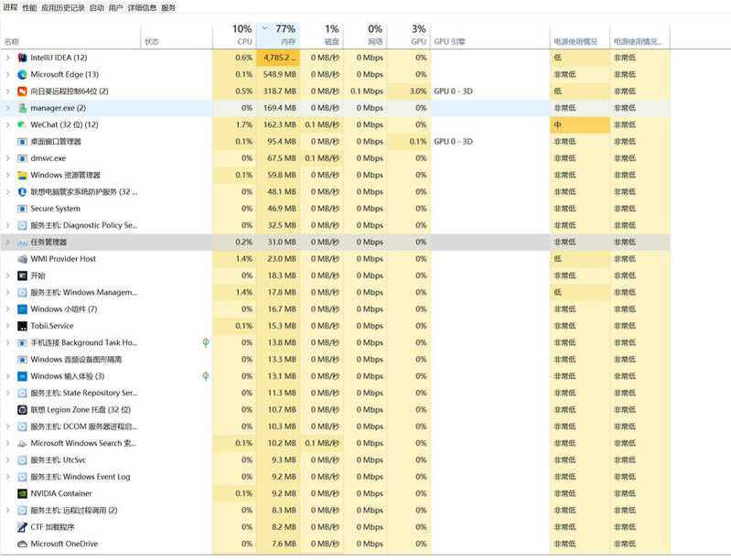
Task: Click the Windows 音频设备图形隔离 icon
Action: pyautogui.click(x=22, y=360)
